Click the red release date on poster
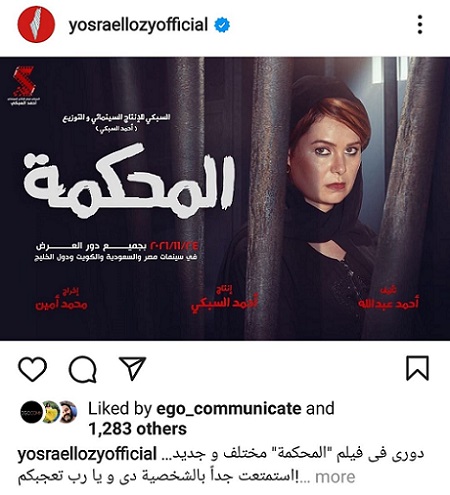The height and width of the screenshot is (495, 450). tap(174, 246)
